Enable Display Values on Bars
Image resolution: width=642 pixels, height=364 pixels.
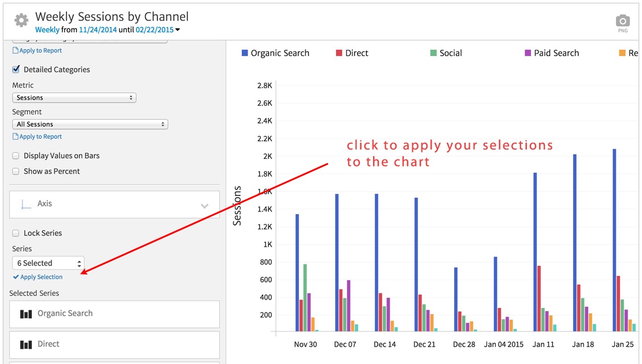[x=16, y=156]
